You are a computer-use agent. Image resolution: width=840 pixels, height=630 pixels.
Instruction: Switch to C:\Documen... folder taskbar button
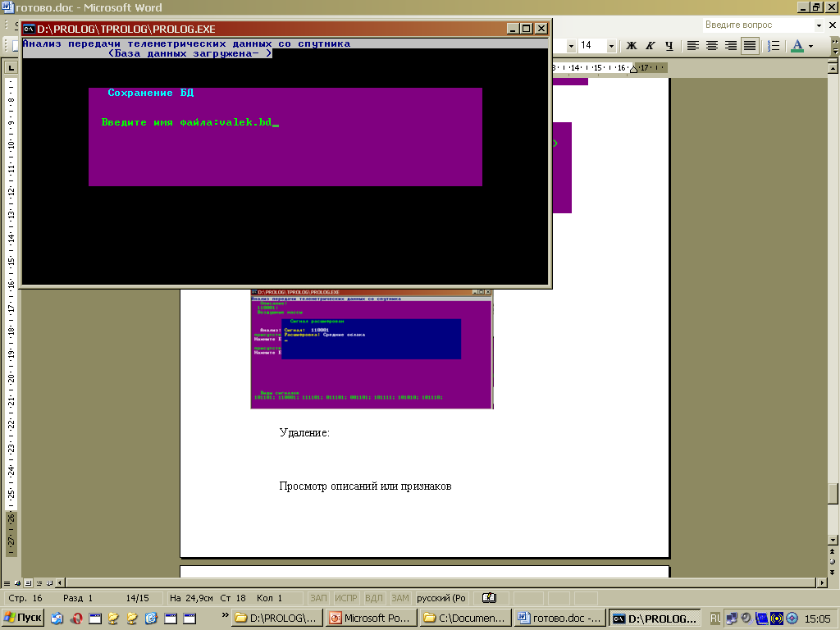coord(466,619)
